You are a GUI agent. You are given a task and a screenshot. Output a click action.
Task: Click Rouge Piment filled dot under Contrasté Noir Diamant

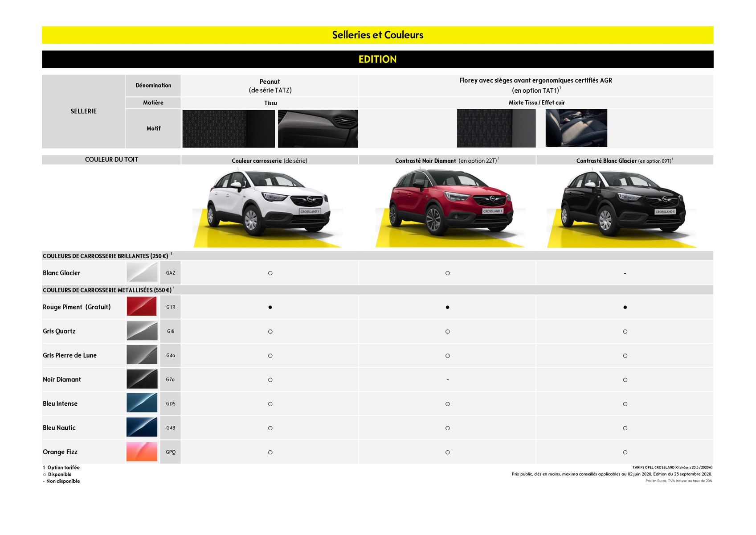pyautogui.click(x=447, y=307)
